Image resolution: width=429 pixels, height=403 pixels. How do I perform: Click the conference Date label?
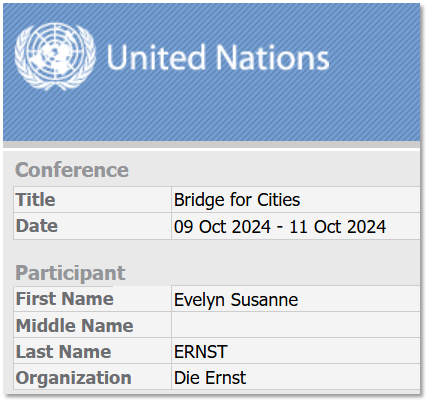pyautogui.click(x=37, y=226)
